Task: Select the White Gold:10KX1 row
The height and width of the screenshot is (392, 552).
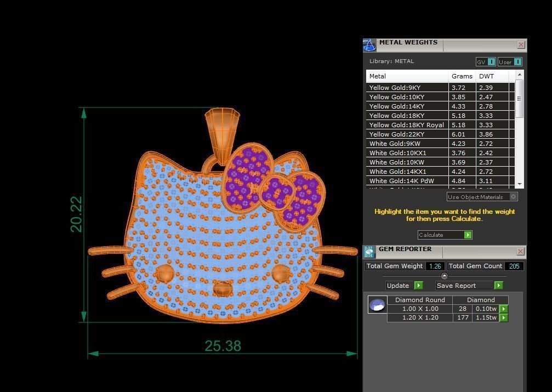Action: click(x=440, y=153)
